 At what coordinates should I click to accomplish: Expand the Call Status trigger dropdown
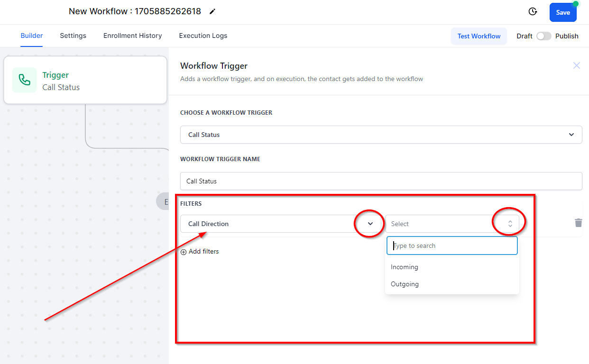pyautogui.click(x=381, y=135)
